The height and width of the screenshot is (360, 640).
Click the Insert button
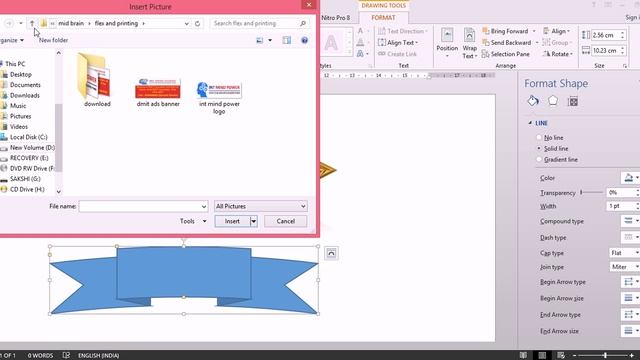tap(232, 221)
